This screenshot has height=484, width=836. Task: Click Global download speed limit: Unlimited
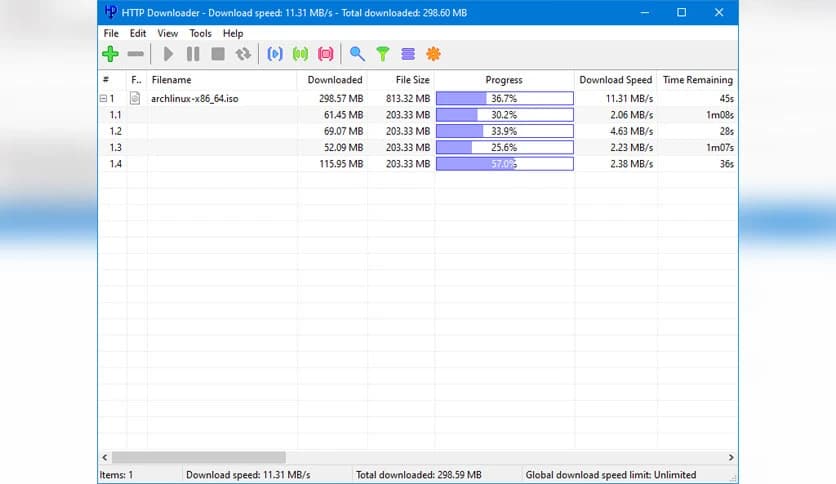(x=611, y=474)
